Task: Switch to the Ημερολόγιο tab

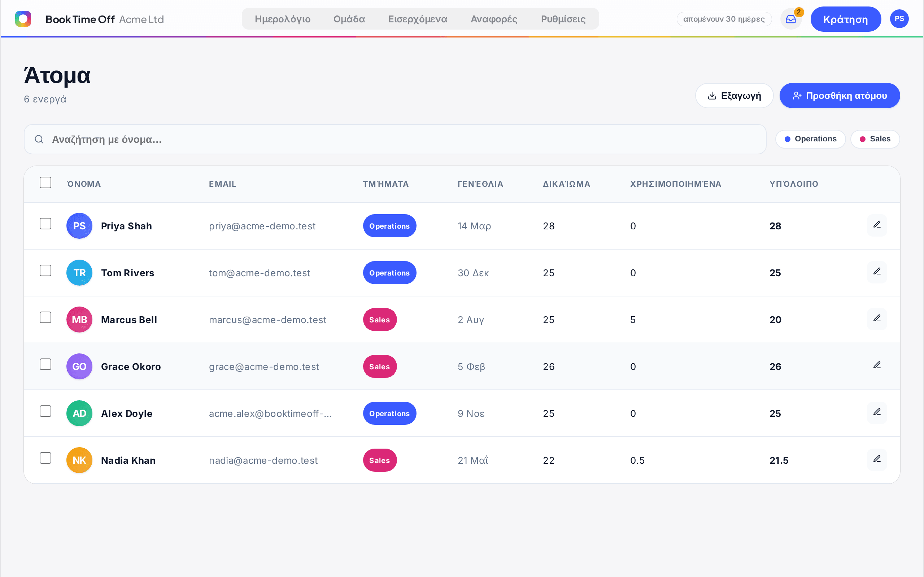Action: [283, 19]
